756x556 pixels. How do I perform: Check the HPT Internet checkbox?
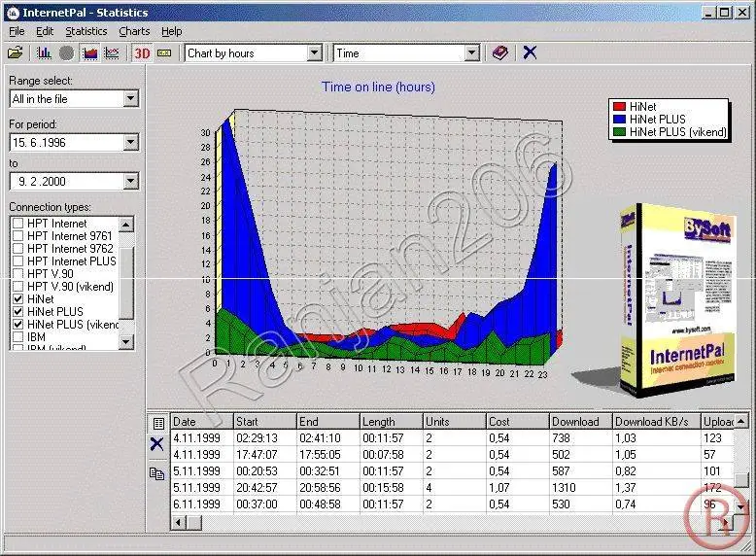point(17,224)
